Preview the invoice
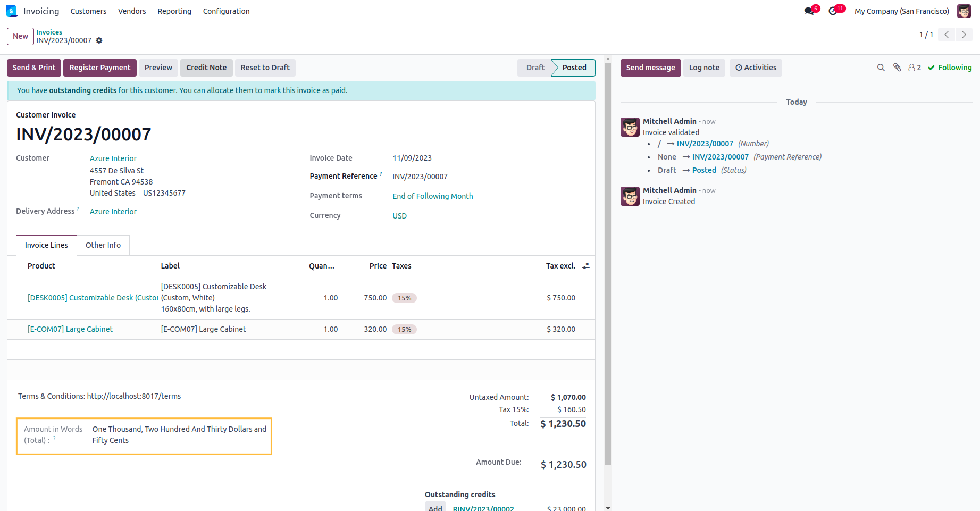980x511 pixels. pyautogui.click(x=158, y=68)
